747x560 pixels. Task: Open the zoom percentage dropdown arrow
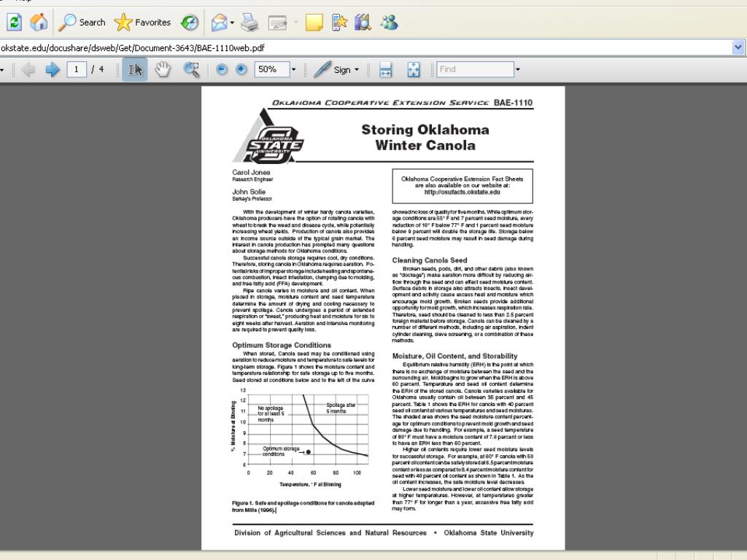[293, 69]
